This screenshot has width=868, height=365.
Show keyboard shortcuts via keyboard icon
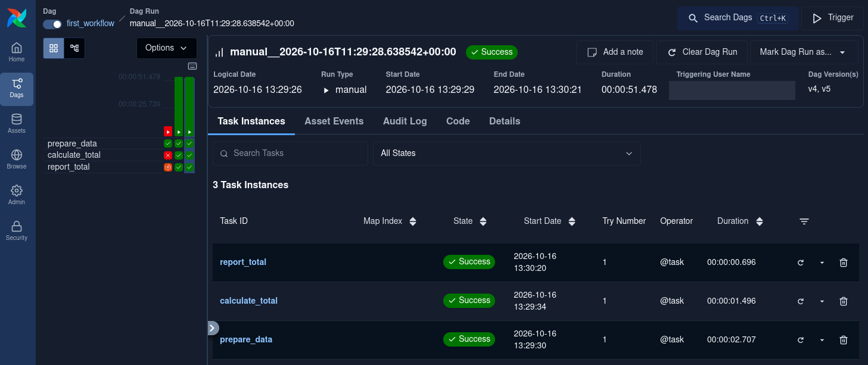(192, 66)
